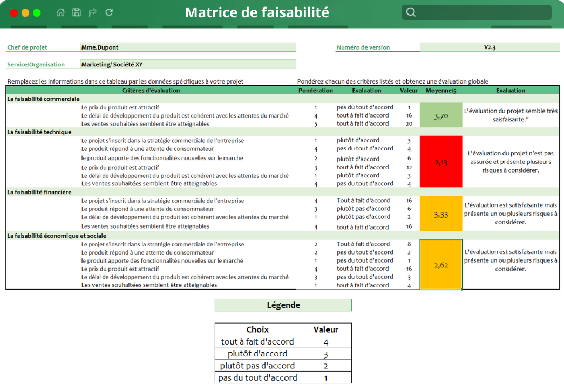
Task: Click the 'Légende' header
Action: 283,305
